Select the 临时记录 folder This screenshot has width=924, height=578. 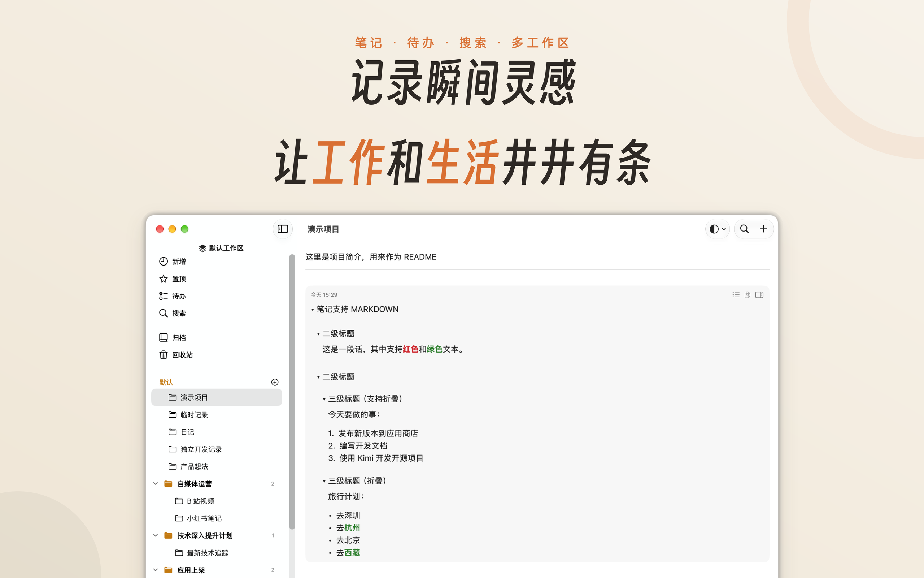(x=217, y=415)
